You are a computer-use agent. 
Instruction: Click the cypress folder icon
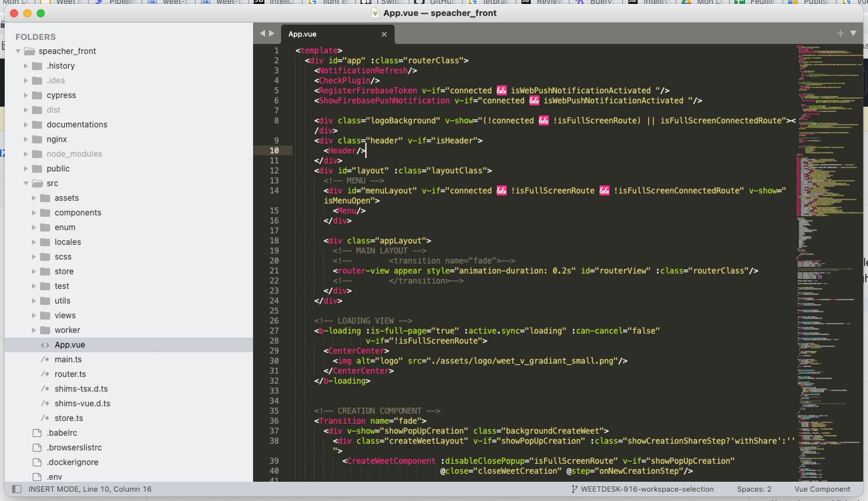click(x=38, y=95)
